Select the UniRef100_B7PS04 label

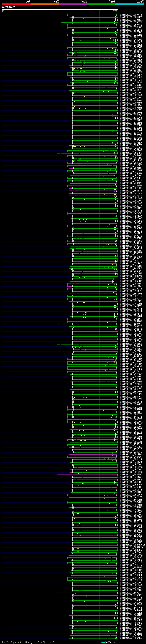pos(131,130)
